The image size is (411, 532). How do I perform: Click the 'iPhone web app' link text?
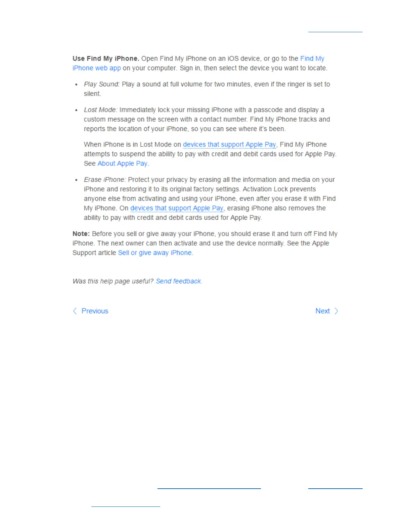[x=97, y=68]
